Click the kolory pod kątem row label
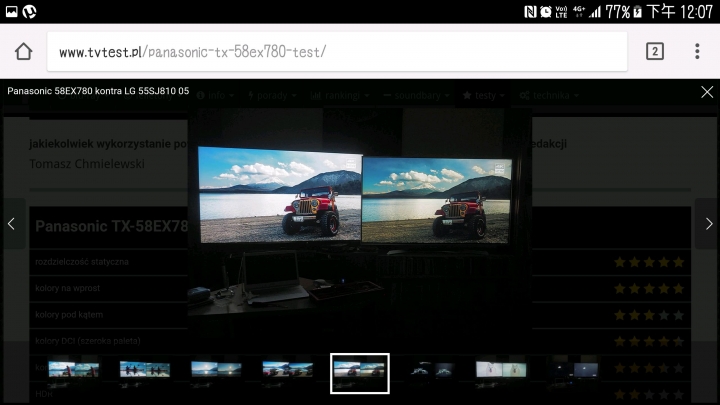Image resolution: width=720 pixels, height=405 pixels. 69,315
